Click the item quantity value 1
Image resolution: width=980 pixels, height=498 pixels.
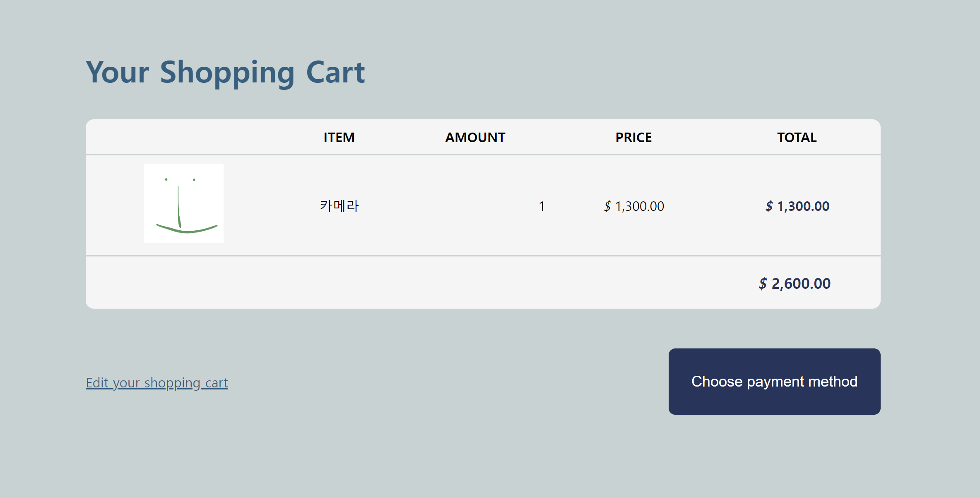click(x=542, y=206)
